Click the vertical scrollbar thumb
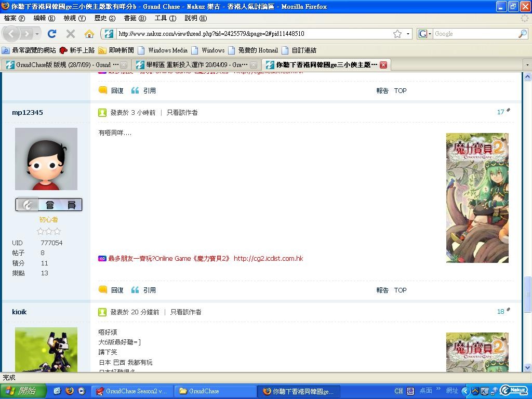The width and height of the screenshot is (532, 399). pos(528,294)
